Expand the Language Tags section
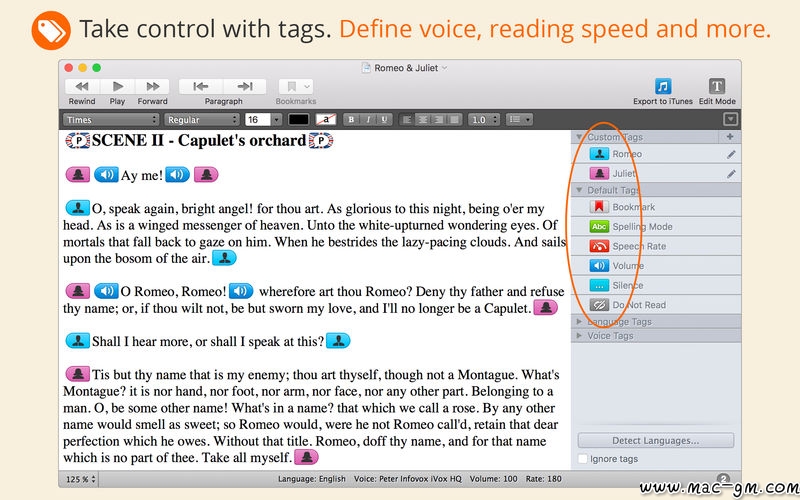This screenshot has height=500, width=800. [x=579, y=322]
